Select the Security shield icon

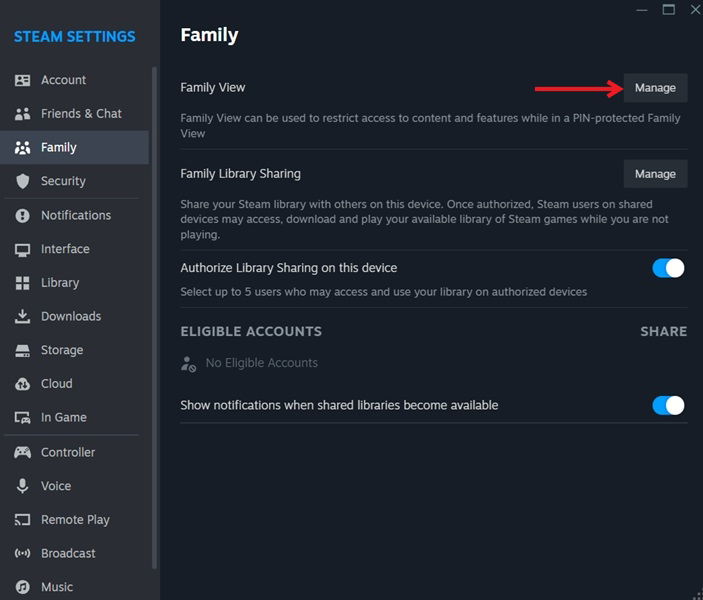pyautogui.click(x=22, y=181)
